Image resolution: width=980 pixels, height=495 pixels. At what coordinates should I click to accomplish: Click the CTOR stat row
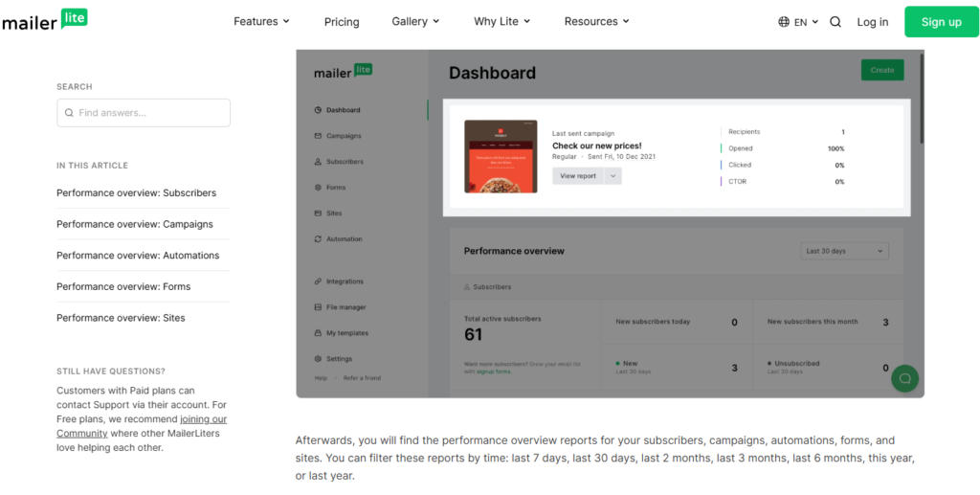783,182
